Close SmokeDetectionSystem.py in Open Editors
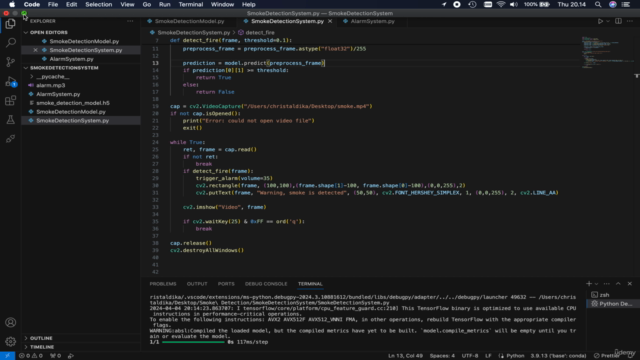The height and width of the screenshot is (360, 640). click(36, 50)
